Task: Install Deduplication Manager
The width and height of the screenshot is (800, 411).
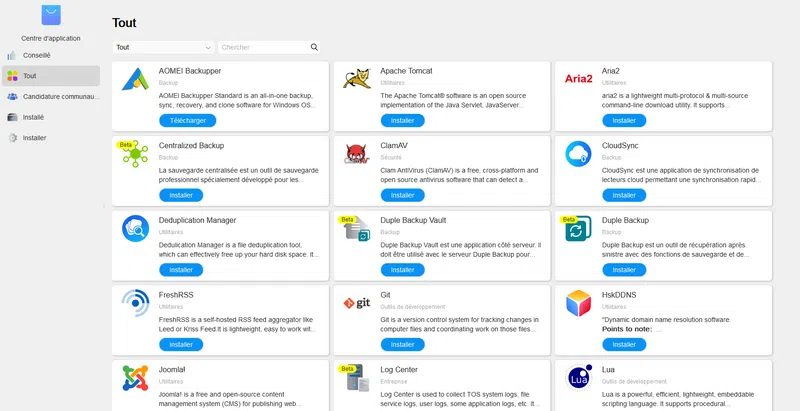Action: click(181, 270)
